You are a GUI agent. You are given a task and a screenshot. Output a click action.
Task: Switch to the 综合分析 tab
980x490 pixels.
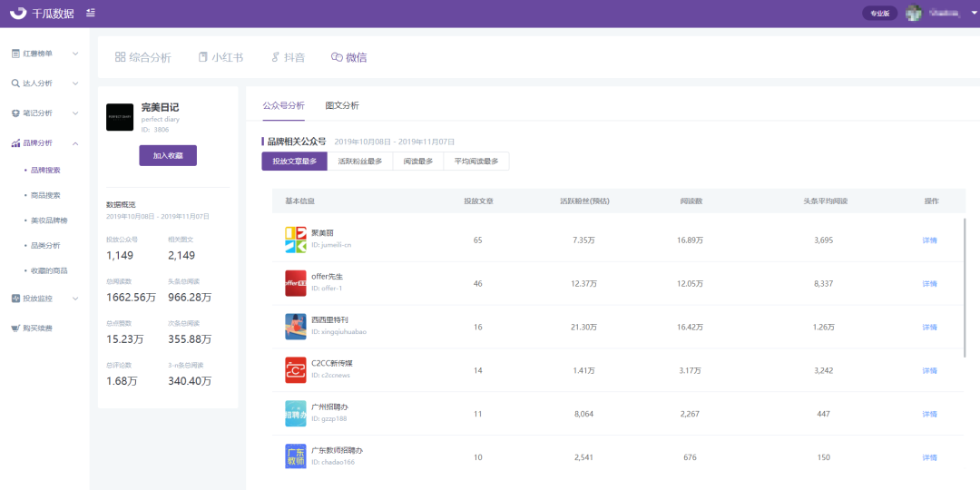pos(143,57)
